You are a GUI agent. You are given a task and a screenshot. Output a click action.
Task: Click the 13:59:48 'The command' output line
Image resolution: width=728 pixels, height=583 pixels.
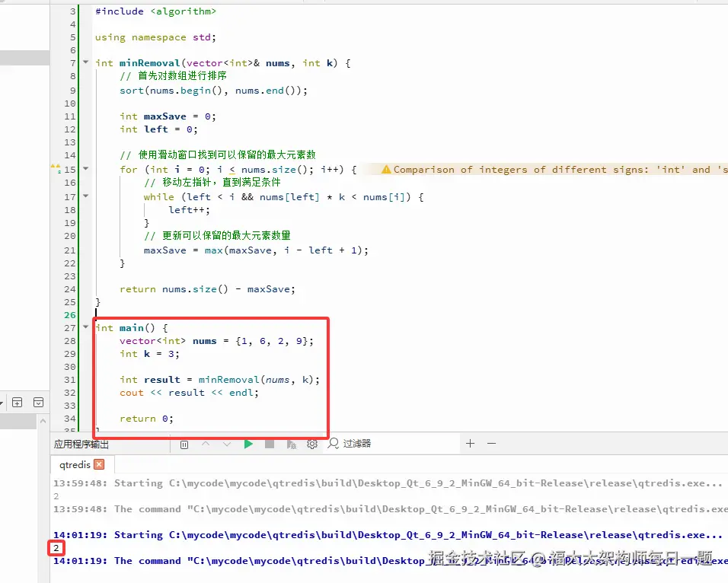391,509
